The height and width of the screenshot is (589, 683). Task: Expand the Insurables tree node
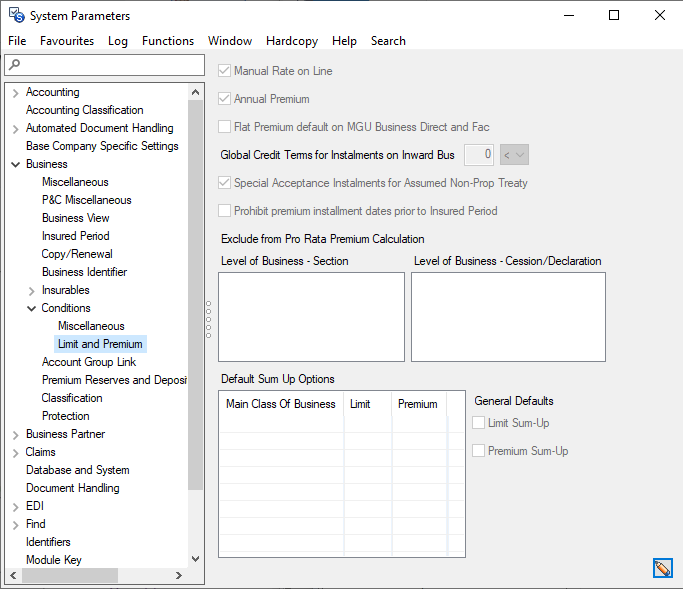[31, 290]
